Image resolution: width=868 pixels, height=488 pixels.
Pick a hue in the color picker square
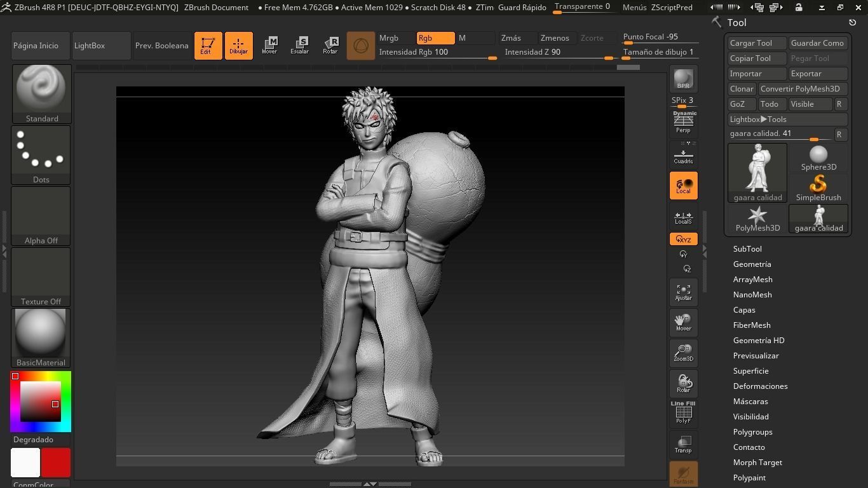[41, 402]
